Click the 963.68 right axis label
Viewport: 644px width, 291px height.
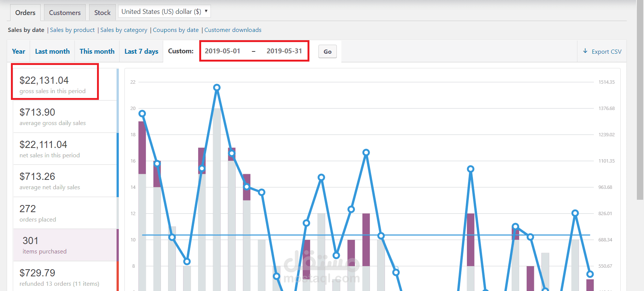click(x=605, y=187)
